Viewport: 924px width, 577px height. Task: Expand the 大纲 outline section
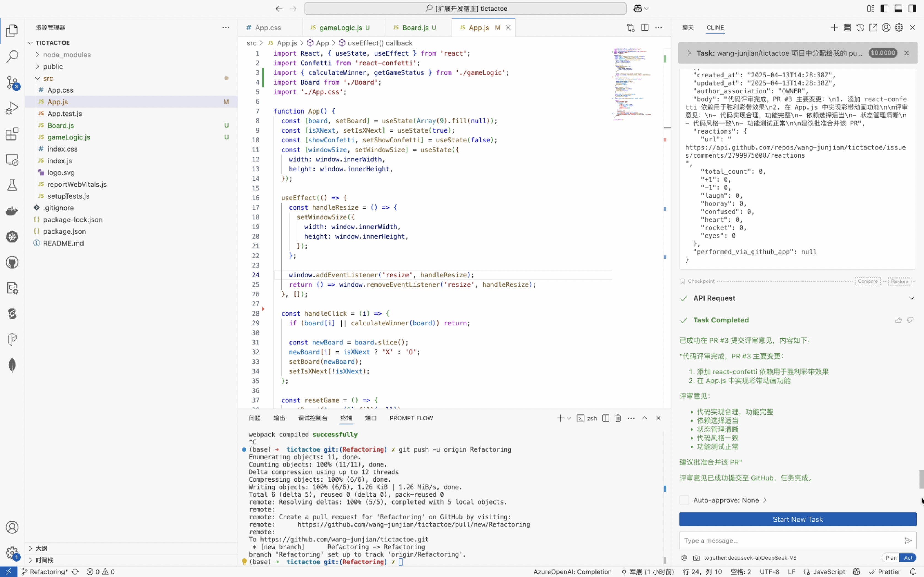tap(41, 548)
